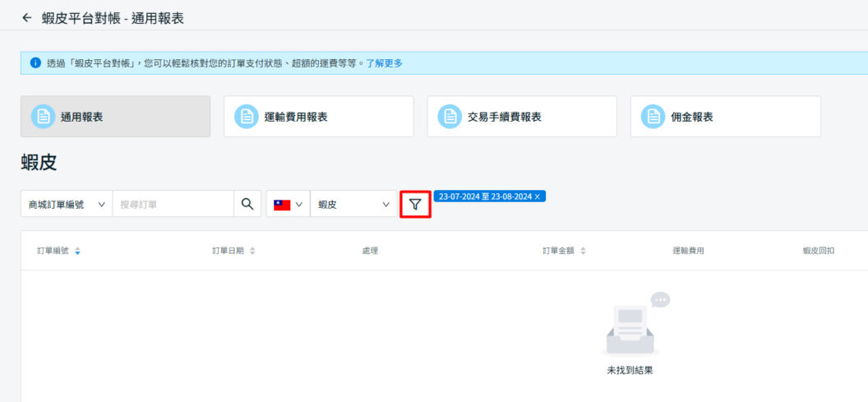
Task: Click the blue info icon in banner
Action: click(x=35, y=63)
